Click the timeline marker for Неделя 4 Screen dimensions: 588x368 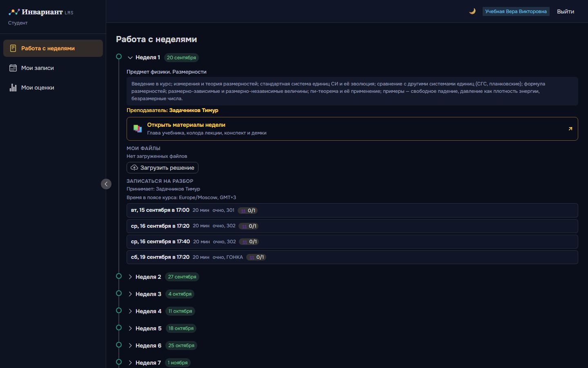point(119,310)
